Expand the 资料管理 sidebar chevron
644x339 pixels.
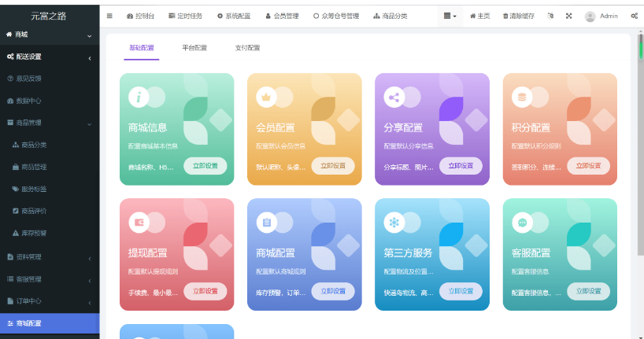pos(90,259)
